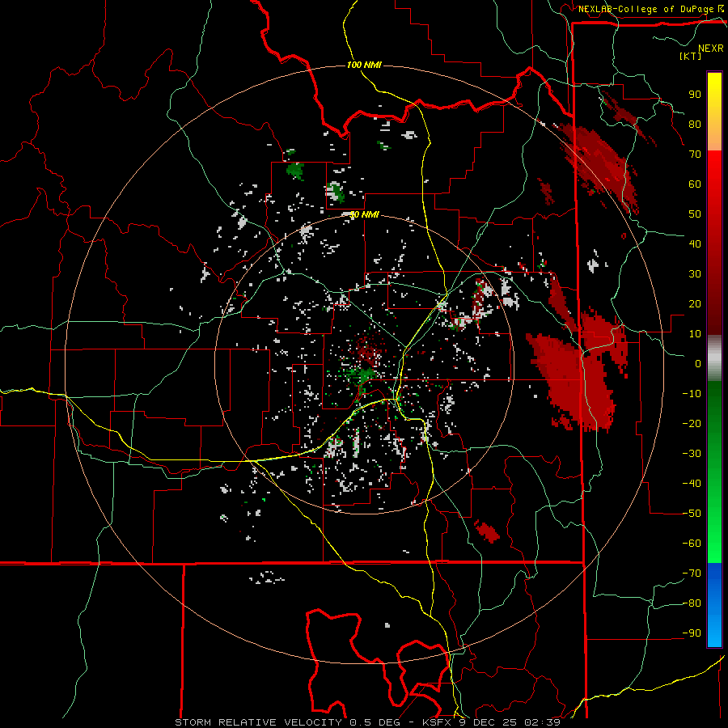728x728 pixels.
Task: Select the 80 value on the velocity scale
Action: click(x=695, y=125)
